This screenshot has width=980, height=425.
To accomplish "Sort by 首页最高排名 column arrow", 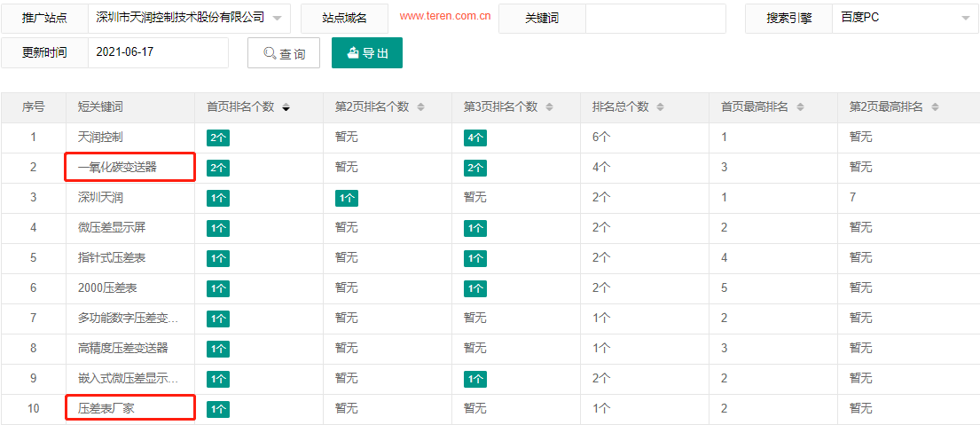I will click(x=800, y=107).
